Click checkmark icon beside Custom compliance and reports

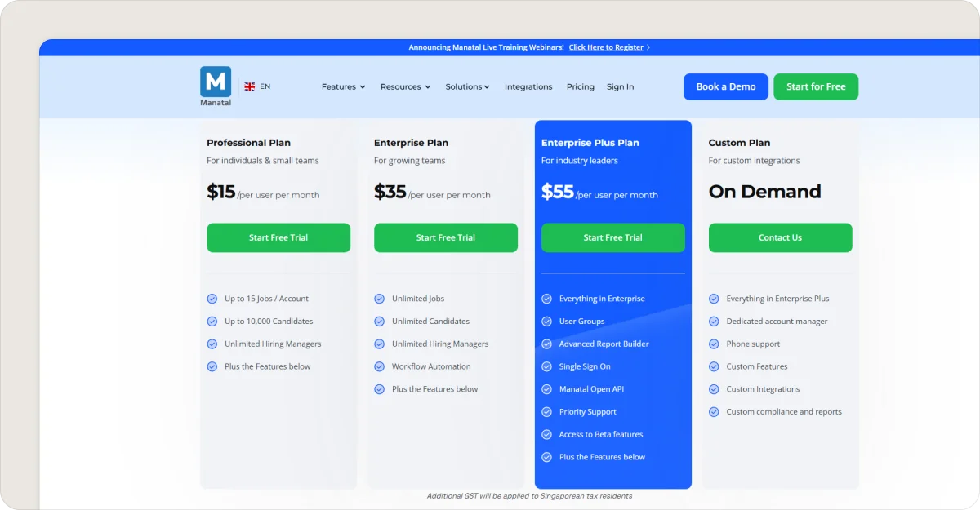coord(714,412)
